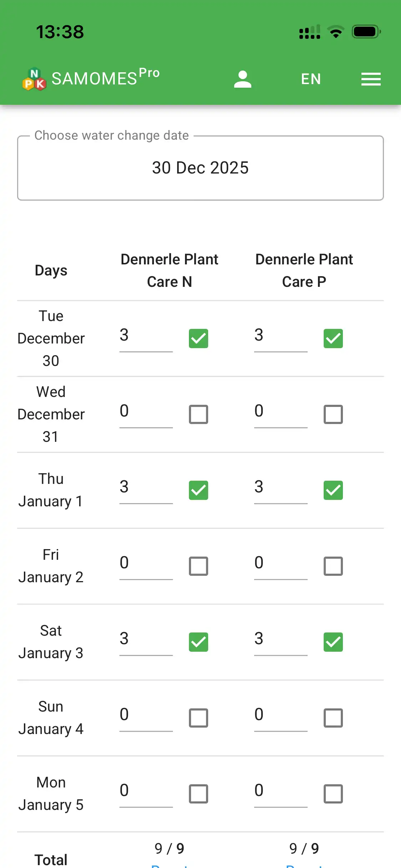The image size is (401, 868).
Task: Tap the cellular signal icon
Action: (309, 32)
